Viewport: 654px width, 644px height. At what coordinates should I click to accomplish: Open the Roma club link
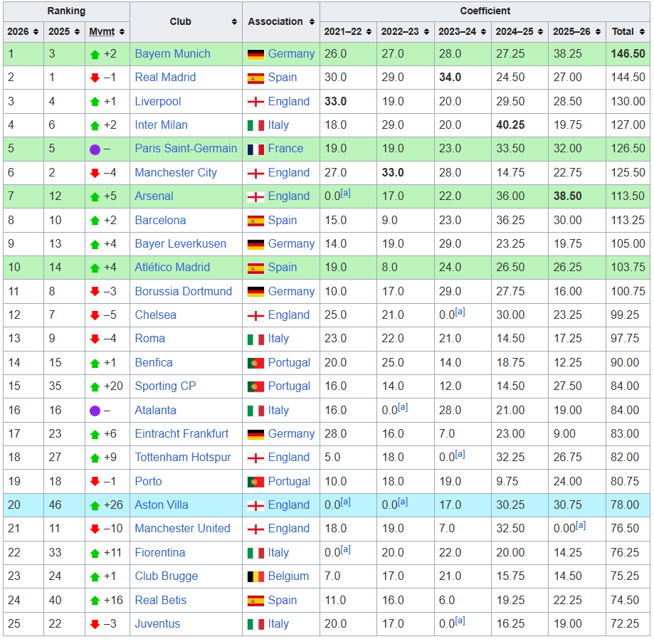[149, 338]
